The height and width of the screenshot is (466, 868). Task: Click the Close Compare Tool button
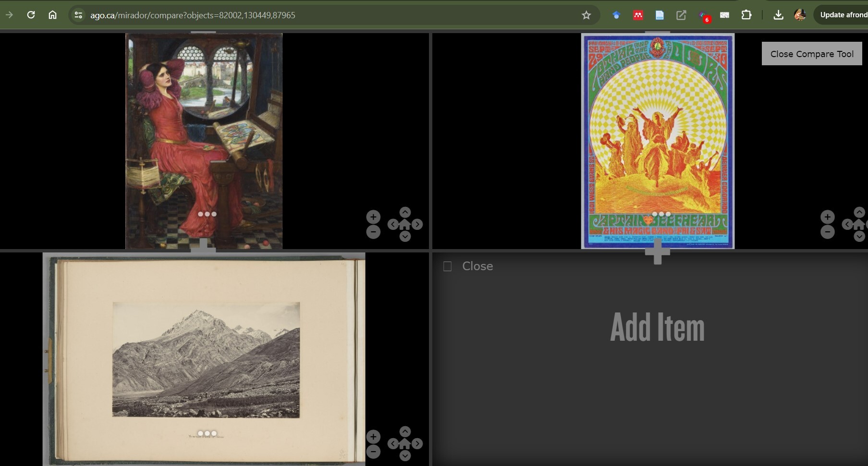pos(812,54)
